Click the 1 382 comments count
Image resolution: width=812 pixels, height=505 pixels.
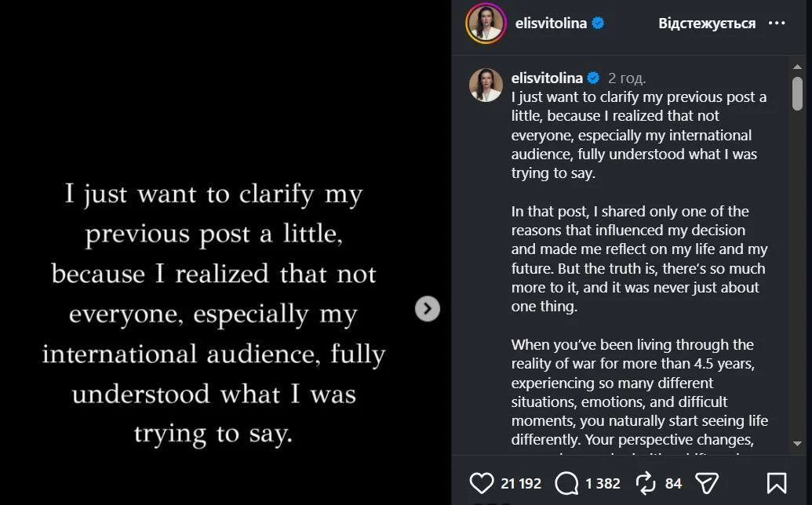pos(603,483)
